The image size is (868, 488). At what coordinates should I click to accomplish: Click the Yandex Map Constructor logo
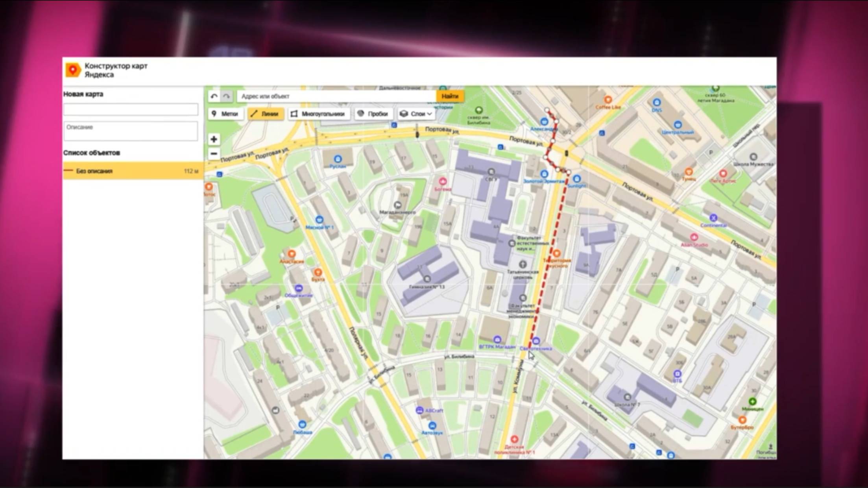tap(73, 70)
